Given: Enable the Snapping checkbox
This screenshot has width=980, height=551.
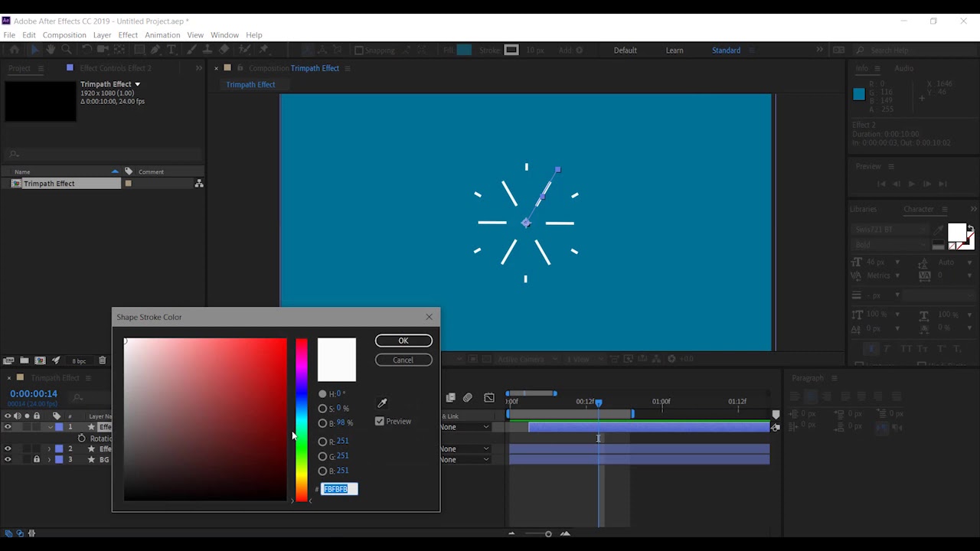Looking at the screenshot, I should (x=359, y=51).
